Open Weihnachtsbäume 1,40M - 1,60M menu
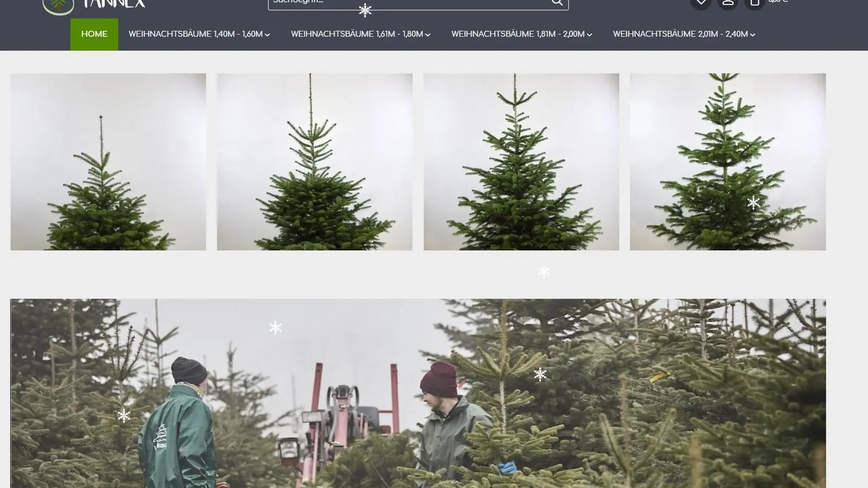This screenshot has height=488, width=868. 195,34
